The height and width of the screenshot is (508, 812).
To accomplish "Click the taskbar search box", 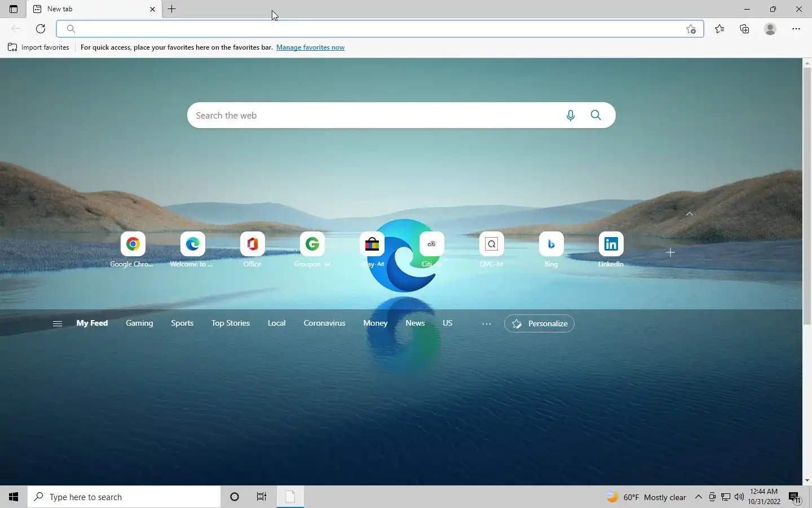I will pos(124,497).
